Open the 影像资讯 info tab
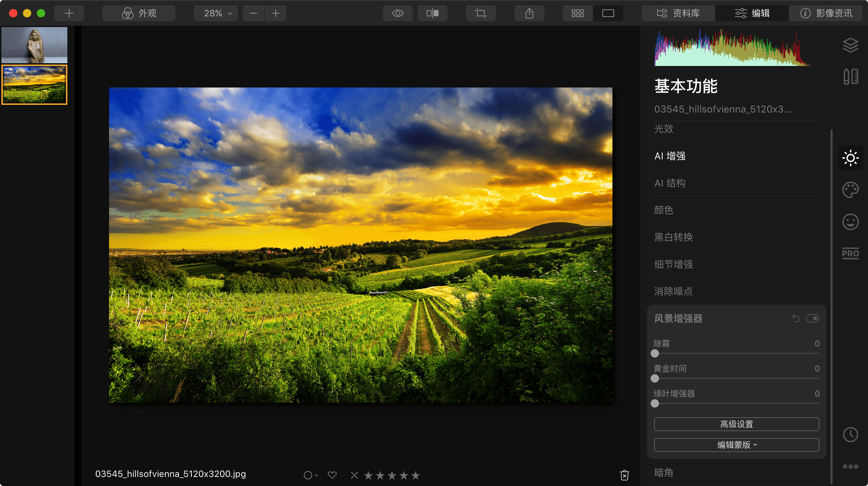This screenshot has width=868, height=486. [826, 13]
